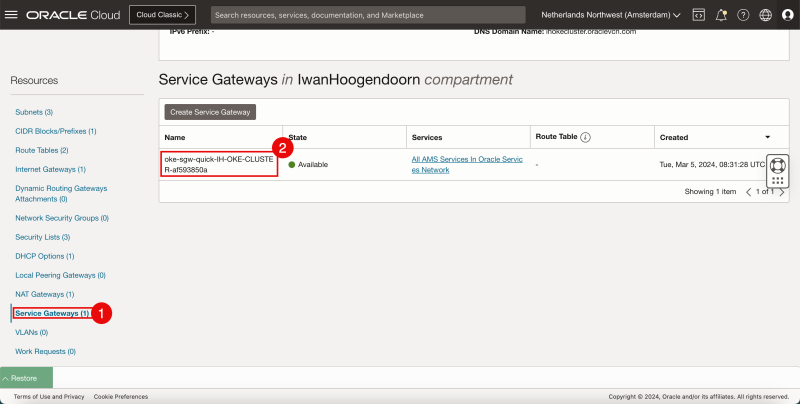Open the lifebuoy support widget
Image resolution: width=800 pixels, height=404 pixels.
[x=778, y=164]
